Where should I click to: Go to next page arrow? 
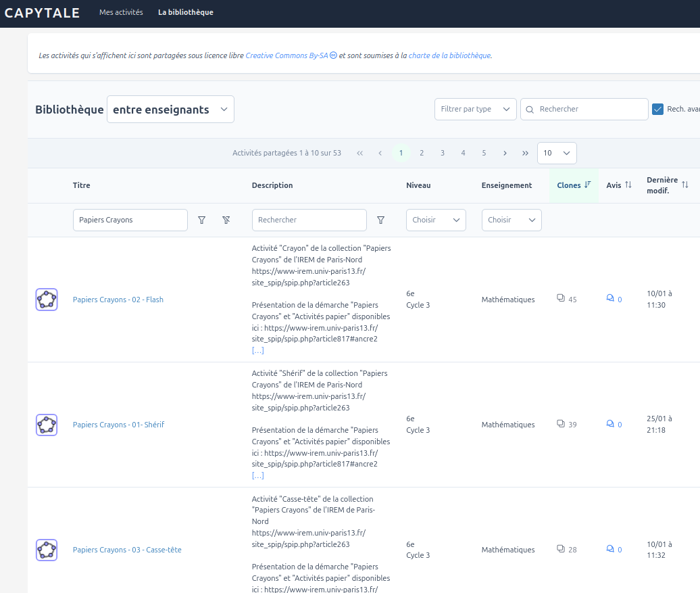coord(505,153)
